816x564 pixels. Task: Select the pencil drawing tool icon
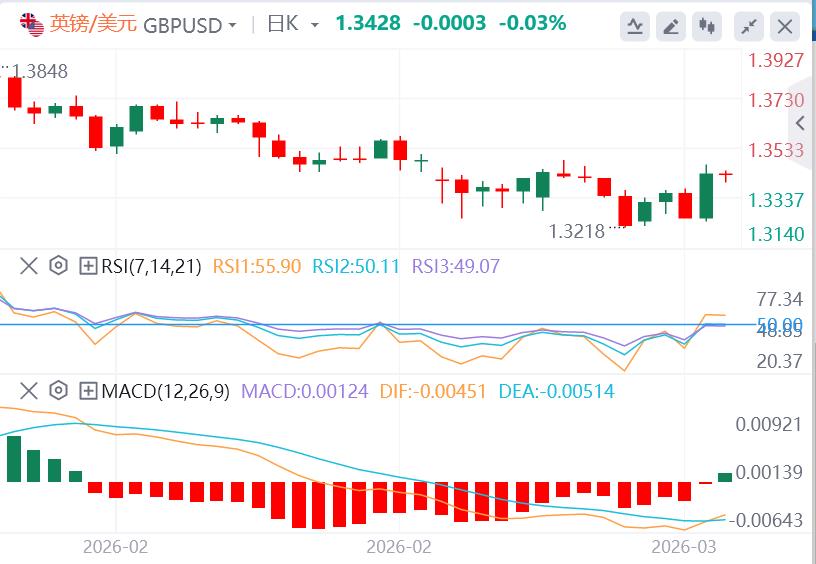pyautogui.click(x=673, y=26)
